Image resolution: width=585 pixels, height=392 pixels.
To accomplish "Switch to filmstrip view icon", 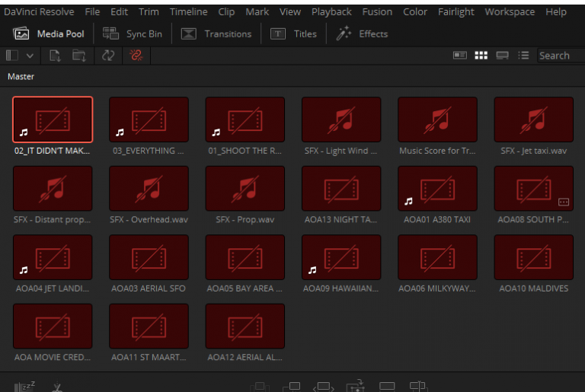I will pyautogui.click(x=502, y=56).
